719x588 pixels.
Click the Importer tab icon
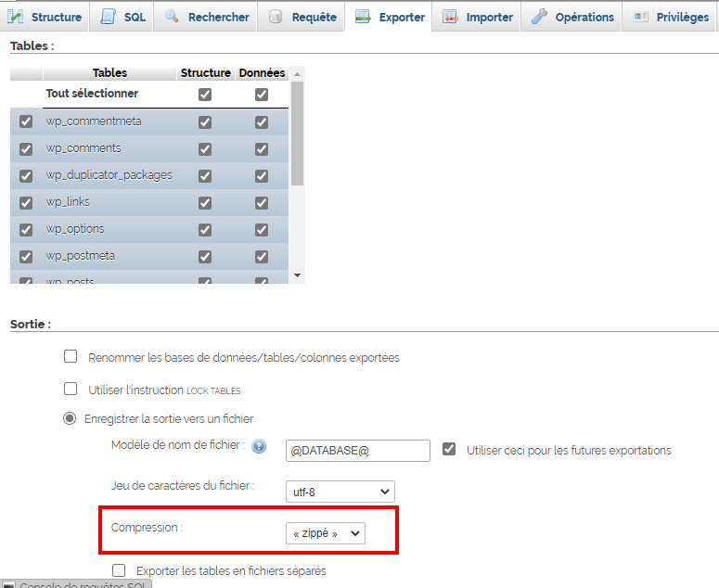pyautogui.click(x=450, y=17)
